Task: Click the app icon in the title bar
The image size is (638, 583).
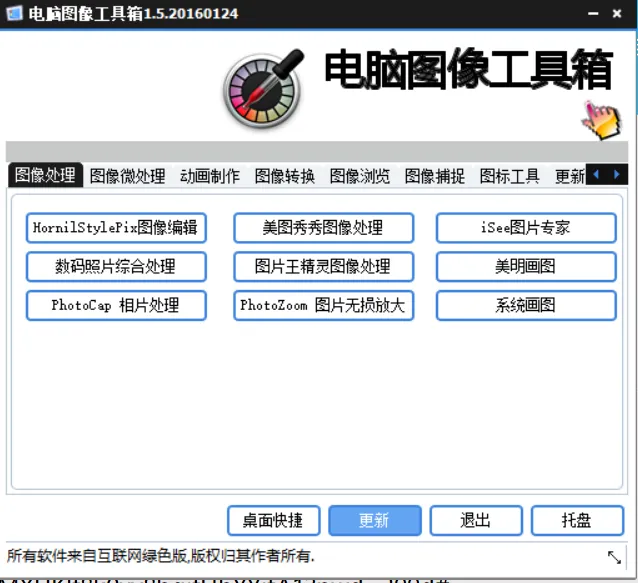Action: point(15,13)
